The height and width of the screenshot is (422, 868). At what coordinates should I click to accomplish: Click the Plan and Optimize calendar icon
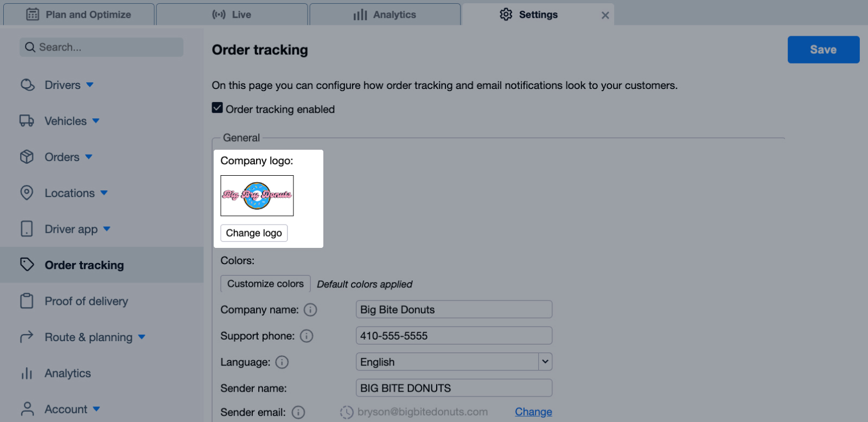(33, 15)
